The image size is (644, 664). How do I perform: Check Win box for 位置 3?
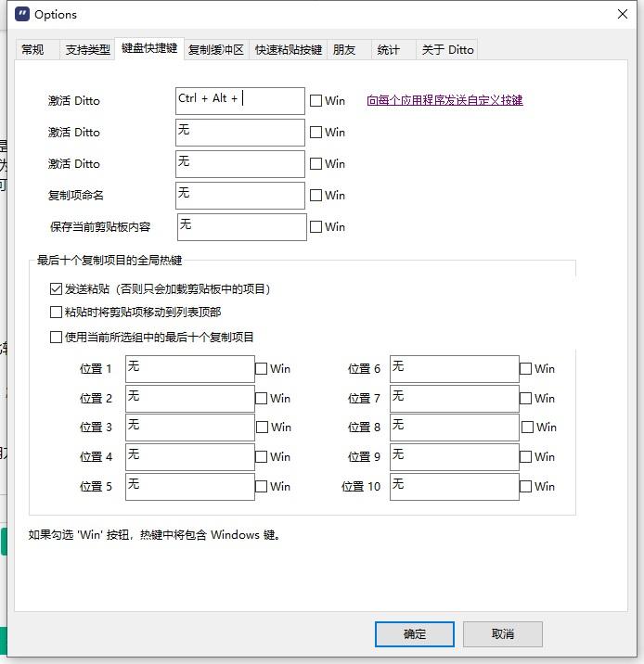point(274,427)
